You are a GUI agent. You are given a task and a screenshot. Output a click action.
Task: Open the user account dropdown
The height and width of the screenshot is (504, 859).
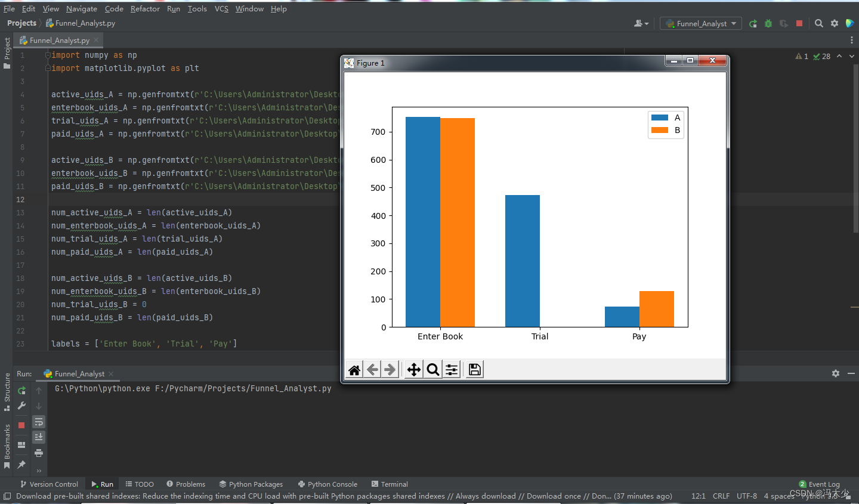[641, 23]
